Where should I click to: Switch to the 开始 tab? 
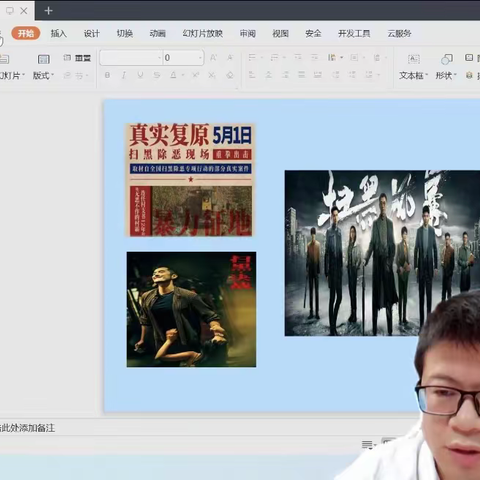[26, 33]
